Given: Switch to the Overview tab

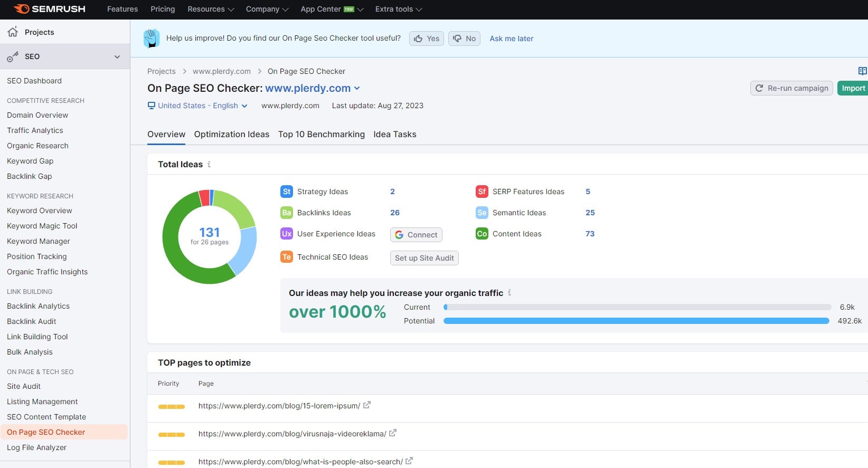Looking at the screenshot, I should pyautogui.click(x=166, y=134).
